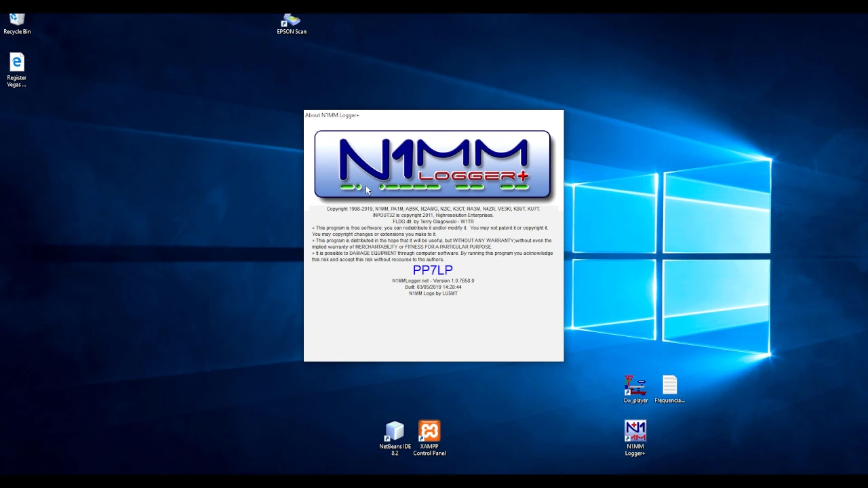Click the 'This program is free software' paragraph
The image size is (868, 488).
click(430, 231)
